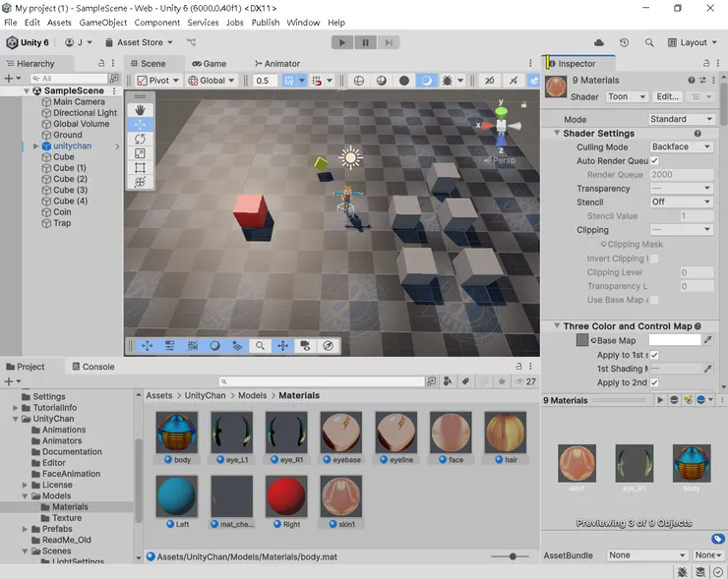728x579 pixels.
Task: Toggle Apply to 2nd shading map checkbox
Action: (654, 382)
